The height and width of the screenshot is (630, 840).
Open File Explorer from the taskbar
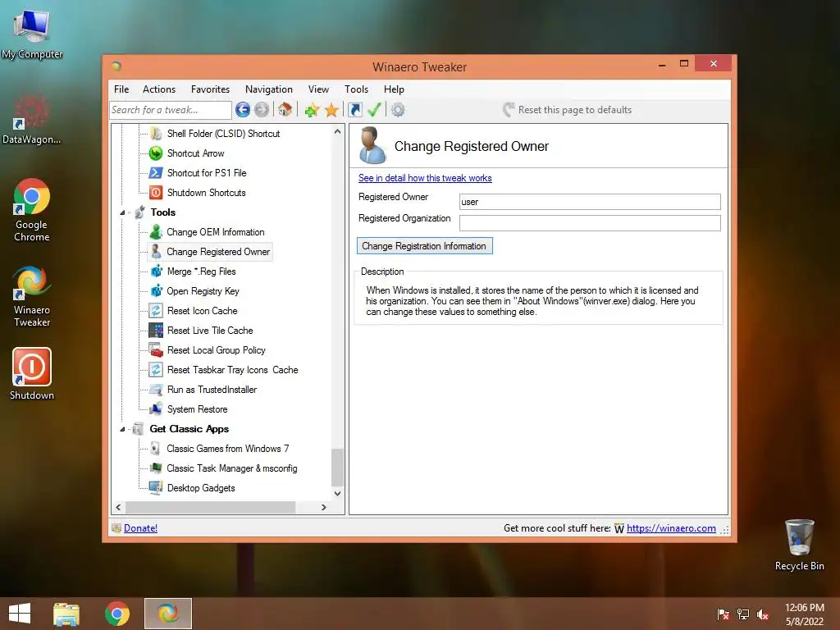[66, 614]
